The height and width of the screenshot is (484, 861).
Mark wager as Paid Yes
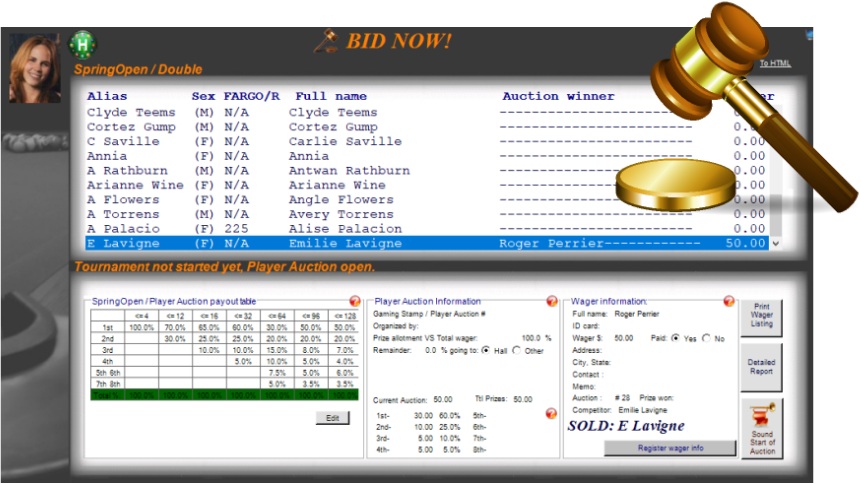tap(675, 339)
